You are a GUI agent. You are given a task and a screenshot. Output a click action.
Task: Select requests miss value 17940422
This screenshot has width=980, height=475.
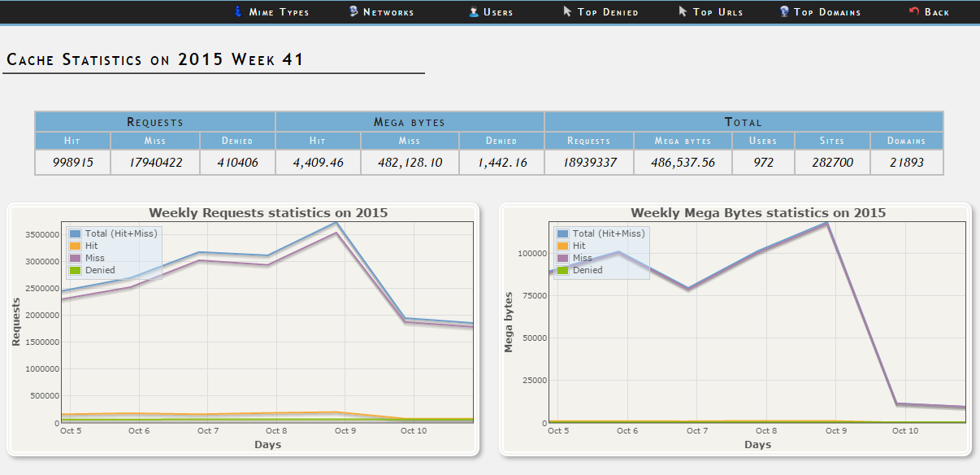(156, 163)
